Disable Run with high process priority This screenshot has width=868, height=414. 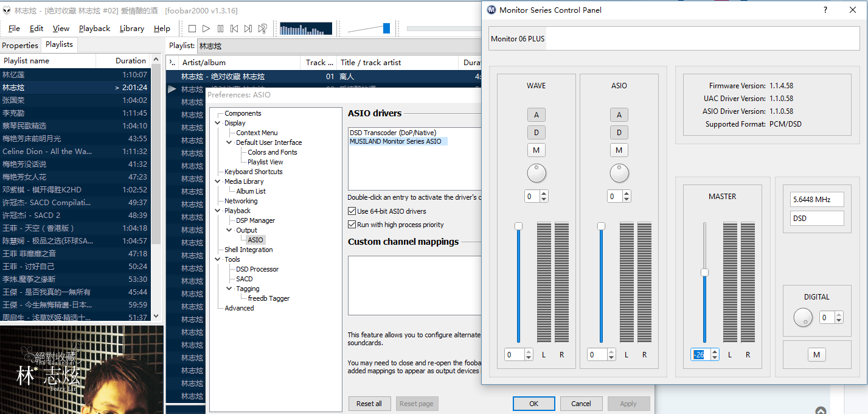coord(352,225)
